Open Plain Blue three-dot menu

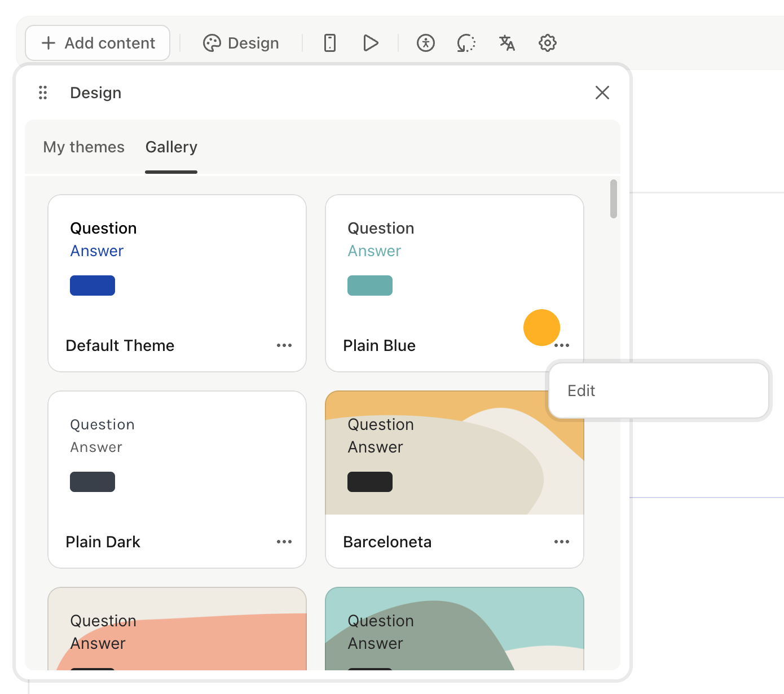click(562, 345)
